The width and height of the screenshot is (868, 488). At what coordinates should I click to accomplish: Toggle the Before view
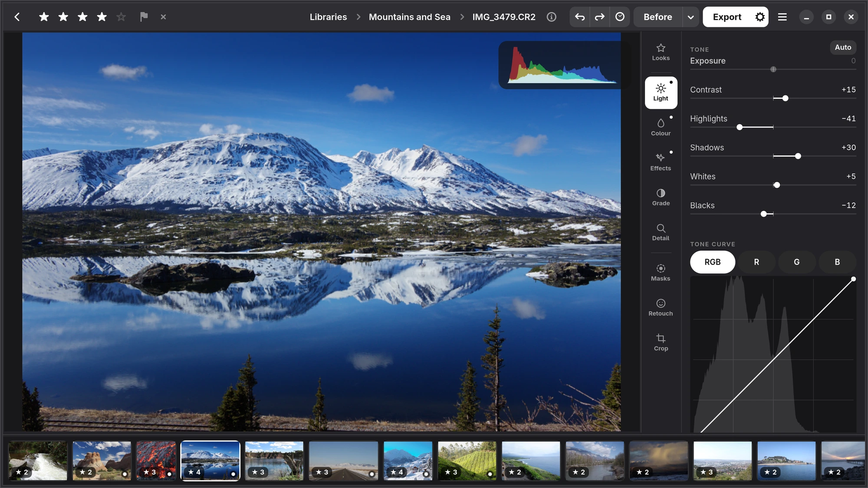(x=658, y=17)
